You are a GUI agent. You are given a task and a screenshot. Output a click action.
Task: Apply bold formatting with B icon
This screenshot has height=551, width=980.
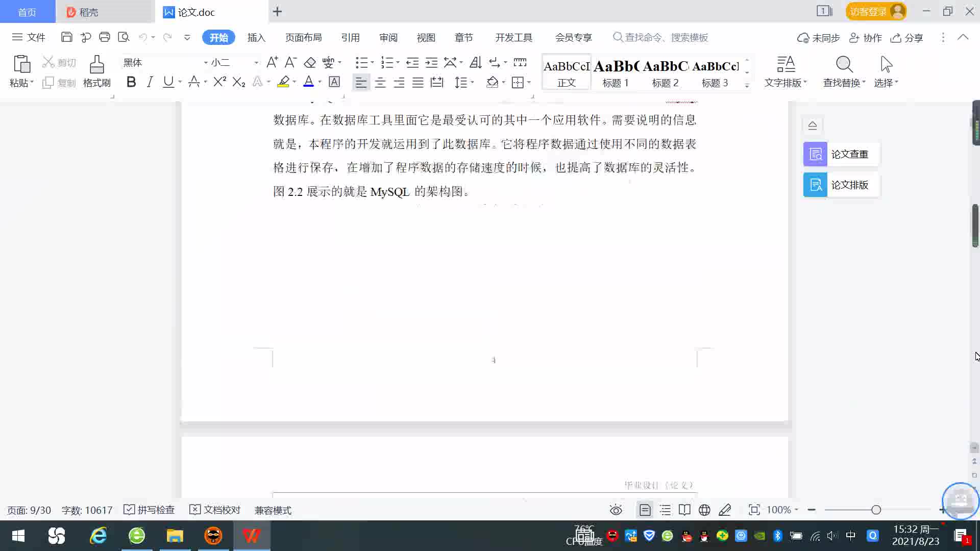pos(131,82)
